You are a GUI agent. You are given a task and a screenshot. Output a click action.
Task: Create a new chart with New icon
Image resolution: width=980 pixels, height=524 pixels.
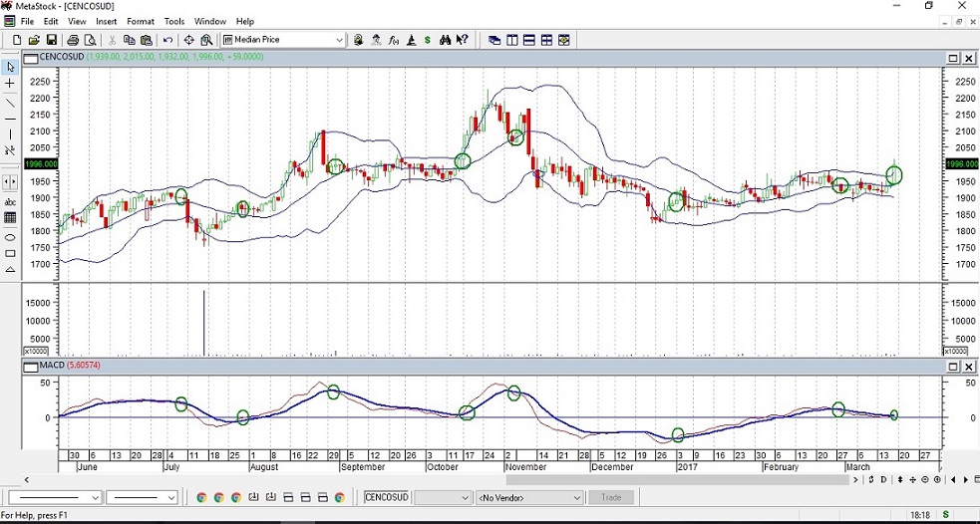[17, 40]
